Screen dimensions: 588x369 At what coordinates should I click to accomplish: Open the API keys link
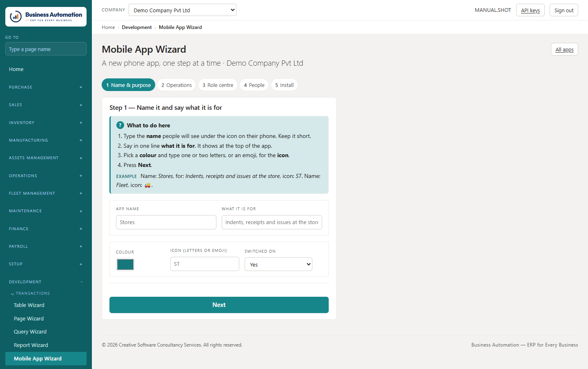(530, 10)
